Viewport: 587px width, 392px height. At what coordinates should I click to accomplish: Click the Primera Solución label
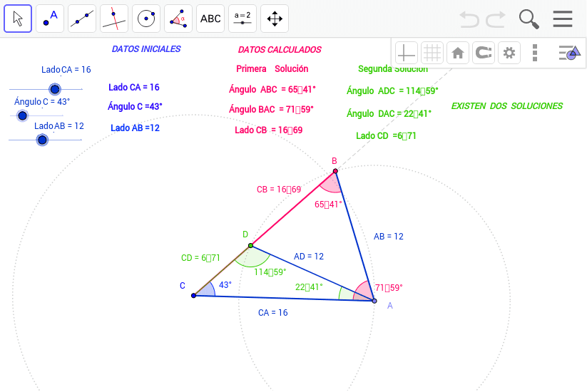point(272,69)
